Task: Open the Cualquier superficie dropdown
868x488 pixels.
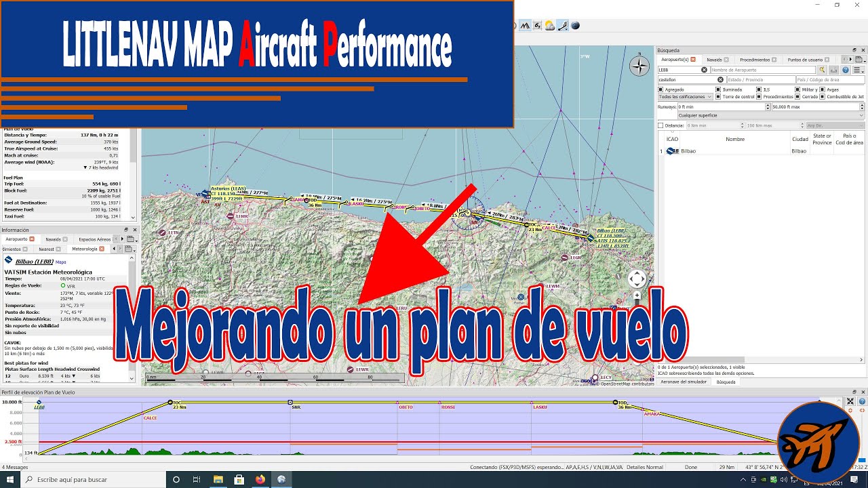Action: pos(771,115)
